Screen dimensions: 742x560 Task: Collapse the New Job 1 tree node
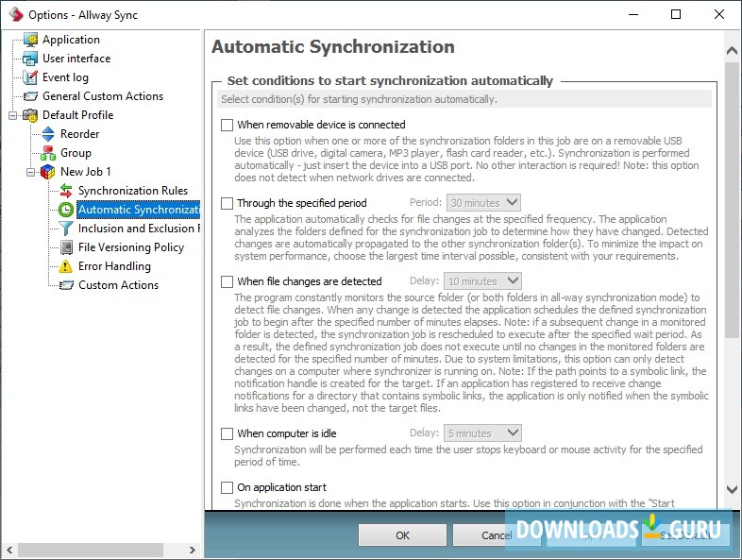click(31, 172)
